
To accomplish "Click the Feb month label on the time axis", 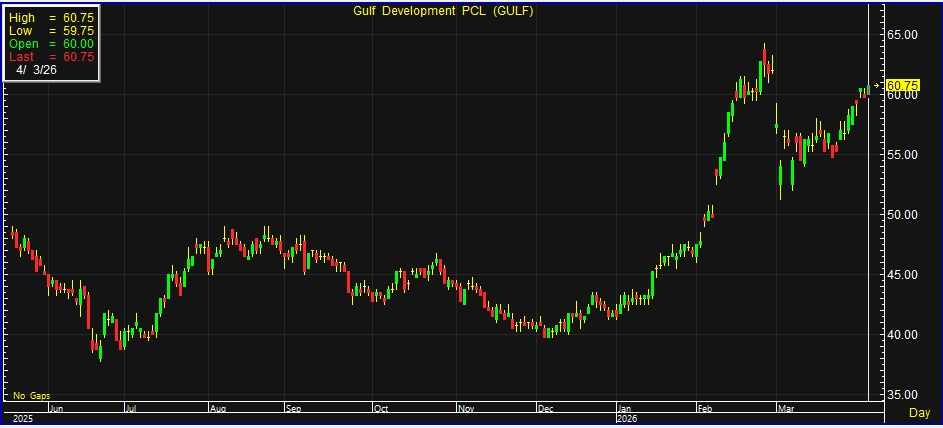I will click(705, 408).
